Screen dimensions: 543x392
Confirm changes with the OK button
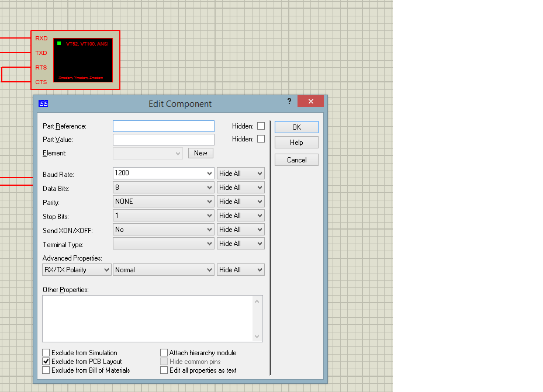point(296,127)
